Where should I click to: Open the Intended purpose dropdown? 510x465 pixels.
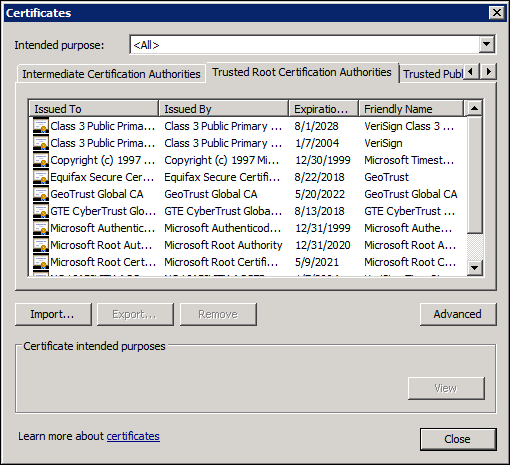tap(487, 44)
